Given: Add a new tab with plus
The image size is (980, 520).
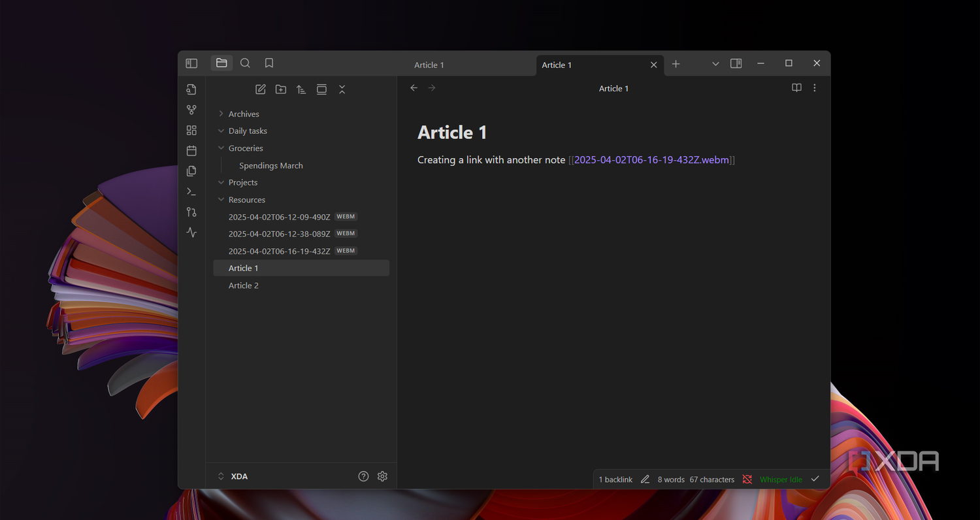Looking at the screenshot, I should click(676, 64).
